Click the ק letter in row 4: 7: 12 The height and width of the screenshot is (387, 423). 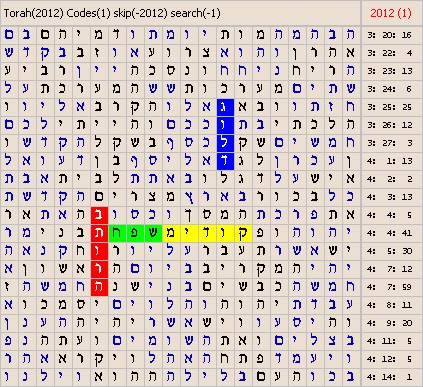(261, 269)
